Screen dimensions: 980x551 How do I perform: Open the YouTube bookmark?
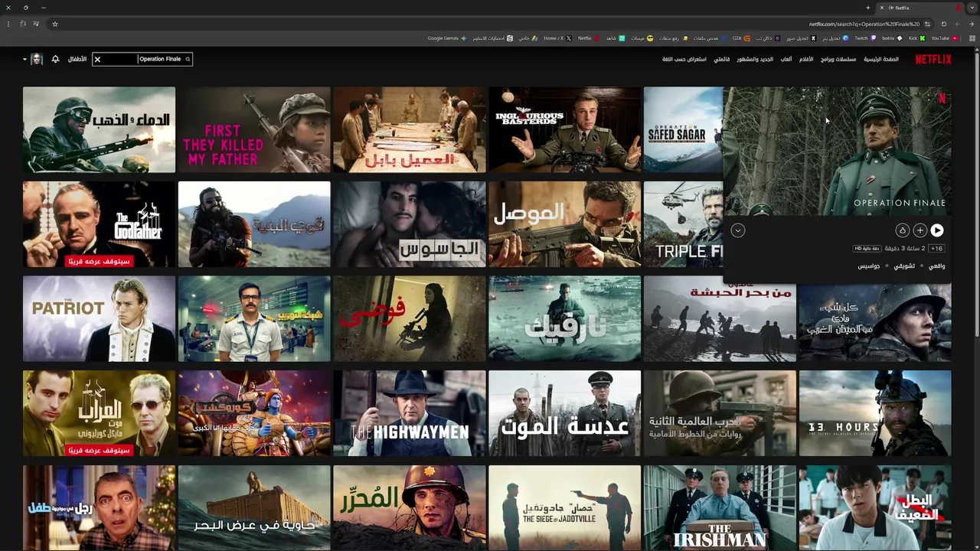pos(944,38)
